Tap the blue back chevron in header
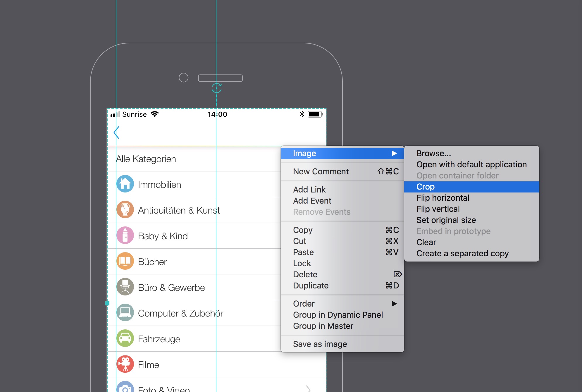Viewport: 582px width, 392px height. 116,133
